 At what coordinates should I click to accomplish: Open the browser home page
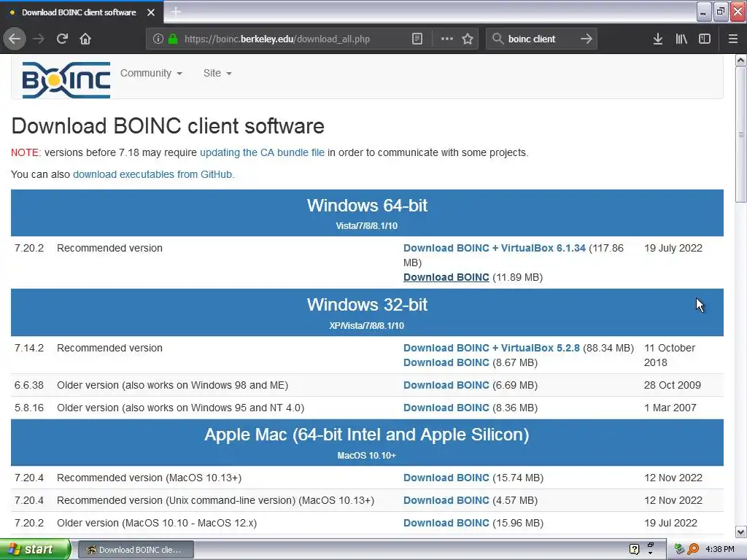coord(85,39)
